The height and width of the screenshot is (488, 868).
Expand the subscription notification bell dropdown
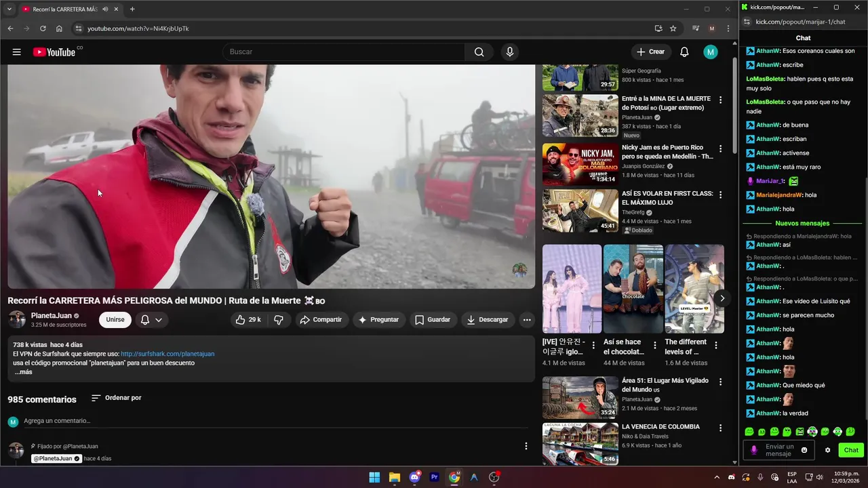tap(151, 320)
